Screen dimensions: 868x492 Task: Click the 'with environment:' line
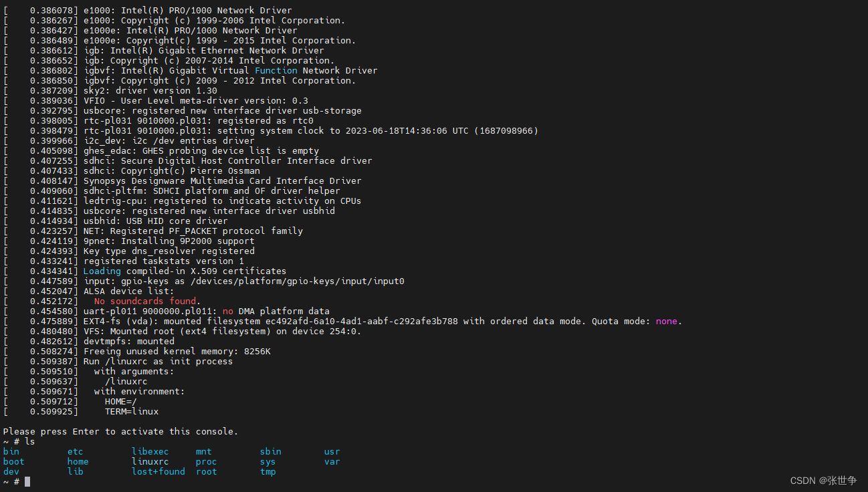point(139,392)
